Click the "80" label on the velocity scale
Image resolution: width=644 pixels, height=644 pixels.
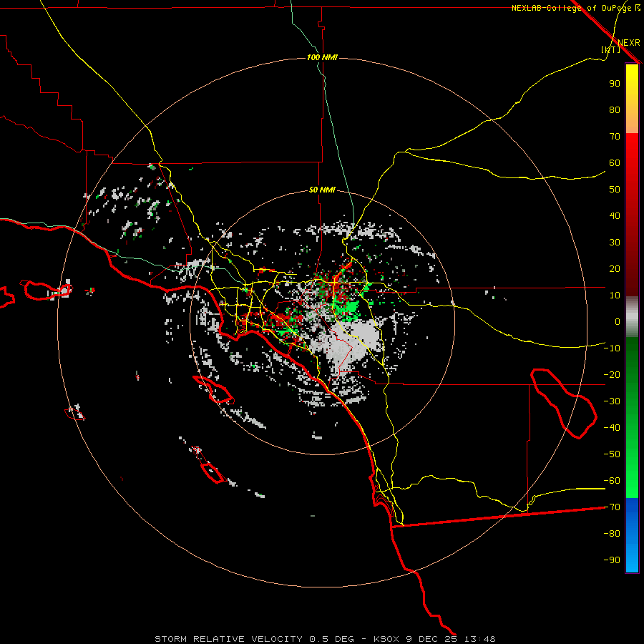[x=615, y=109]
